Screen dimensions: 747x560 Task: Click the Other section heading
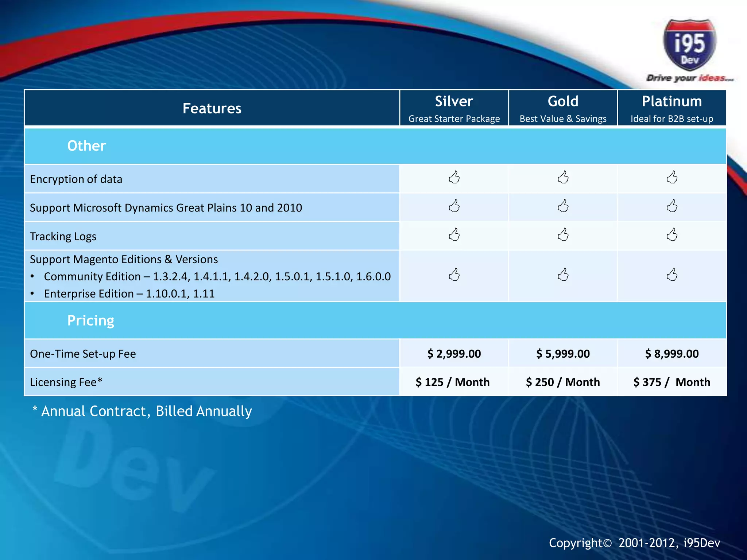click(x=86, y=146)
